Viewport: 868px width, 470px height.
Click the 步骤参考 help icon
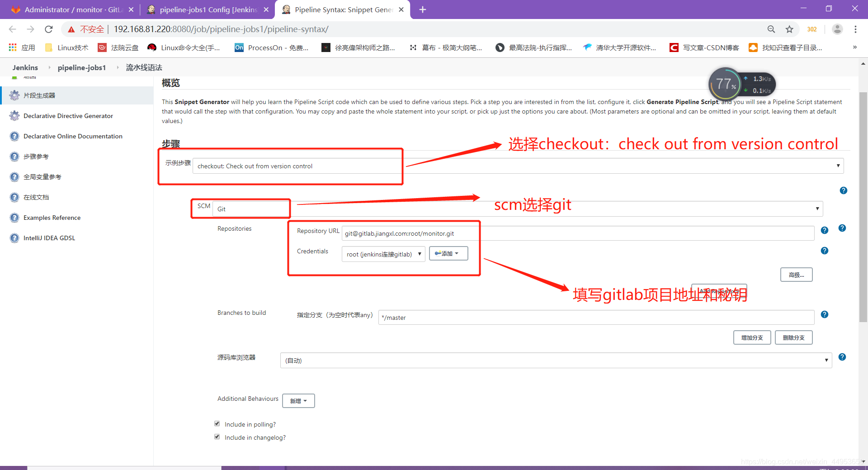(14, 157)
